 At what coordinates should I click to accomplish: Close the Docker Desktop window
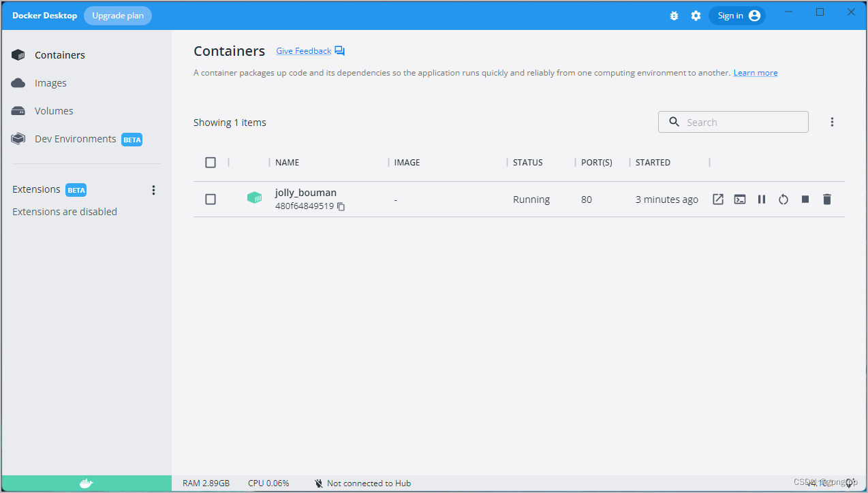[851, 12]
